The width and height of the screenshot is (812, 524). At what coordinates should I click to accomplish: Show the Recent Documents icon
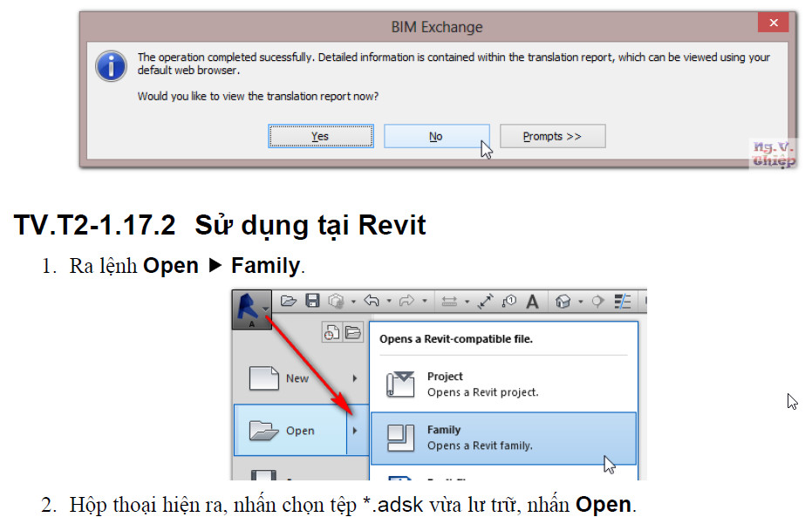tap(331, 332)
